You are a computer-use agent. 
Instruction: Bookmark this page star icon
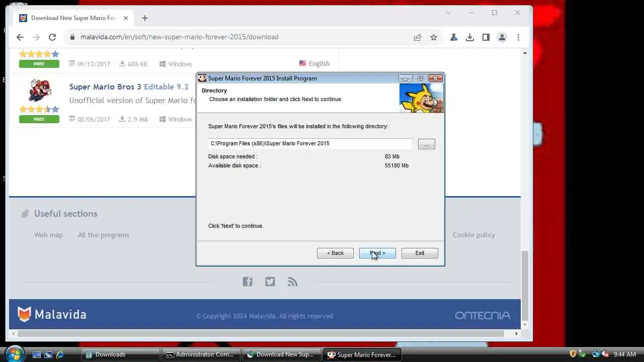coord(434,37)
